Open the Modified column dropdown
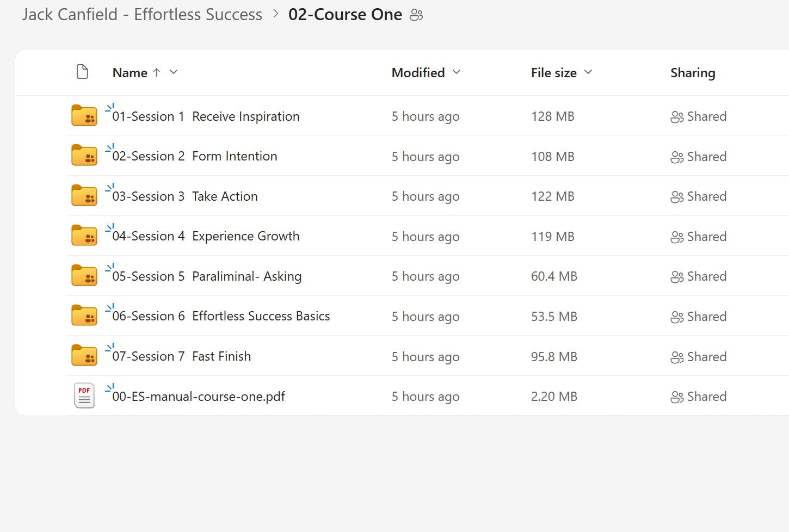The width and height of the screenshot is (789, 532). pyautogui.click(x=457, y=72)
